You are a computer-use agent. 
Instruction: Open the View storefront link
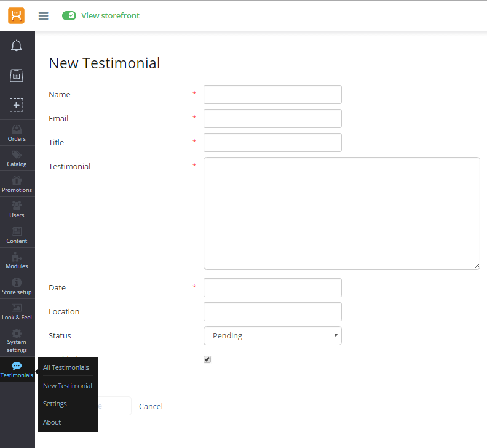[x=110, y=15]
